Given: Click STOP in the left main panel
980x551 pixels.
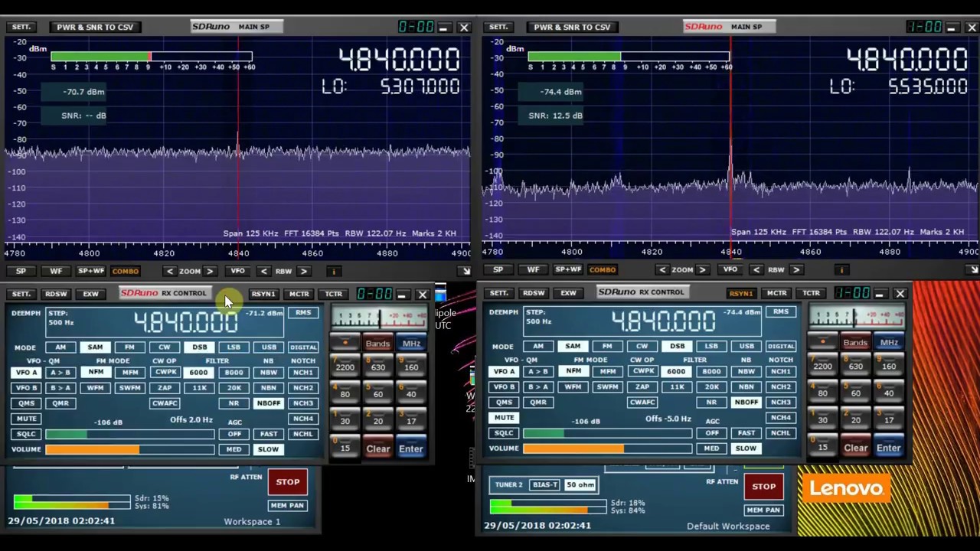Looking at the screenshot, I should pyautogui.click(x=287, y=482).
